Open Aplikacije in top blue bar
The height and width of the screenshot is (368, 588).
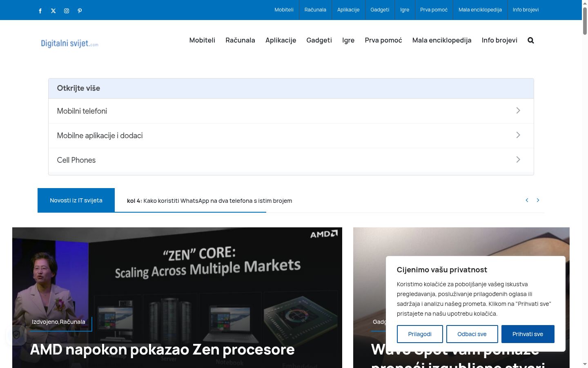tap(348, 10)
